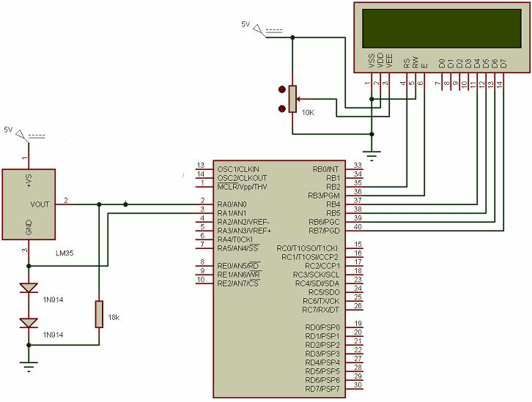Click the 5V power terminal above LM35
Viewport: 532px width, 402px height.
point(21,133)
